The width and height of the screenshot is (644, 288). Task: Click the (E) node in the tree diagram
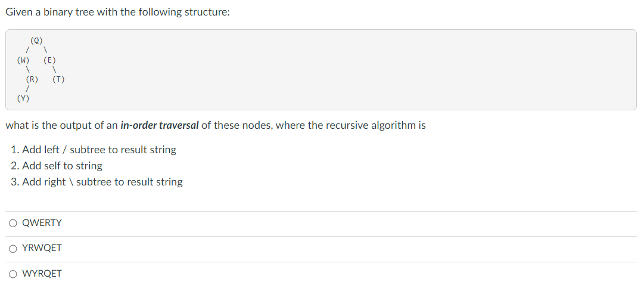(x=49, y=60)
